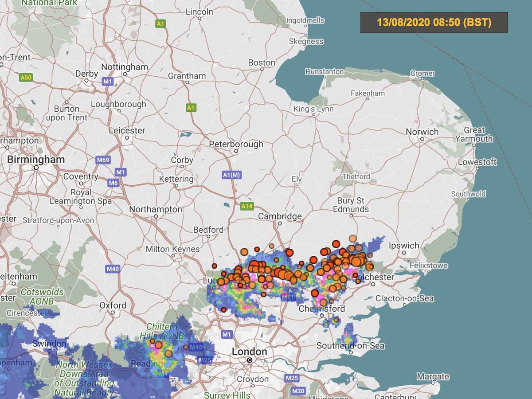
Task: Click the M40 shield north of Oxford
Action: tap(113, 269)
